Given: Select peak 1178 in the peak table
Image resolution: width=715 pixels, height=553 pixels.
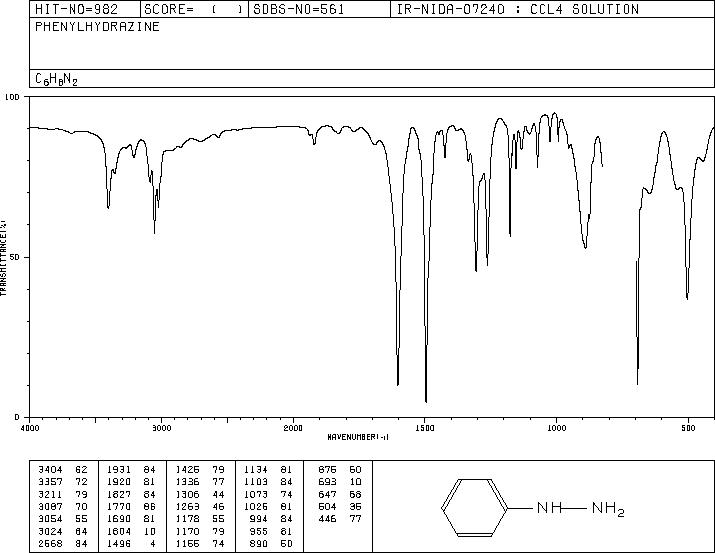Looking at the screenshot, I should (200, 519).
